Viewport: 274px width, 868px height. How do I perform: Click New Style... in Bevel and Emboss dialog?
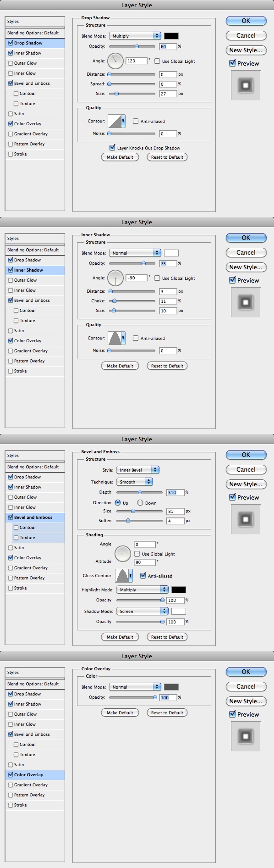click(246, 484)
